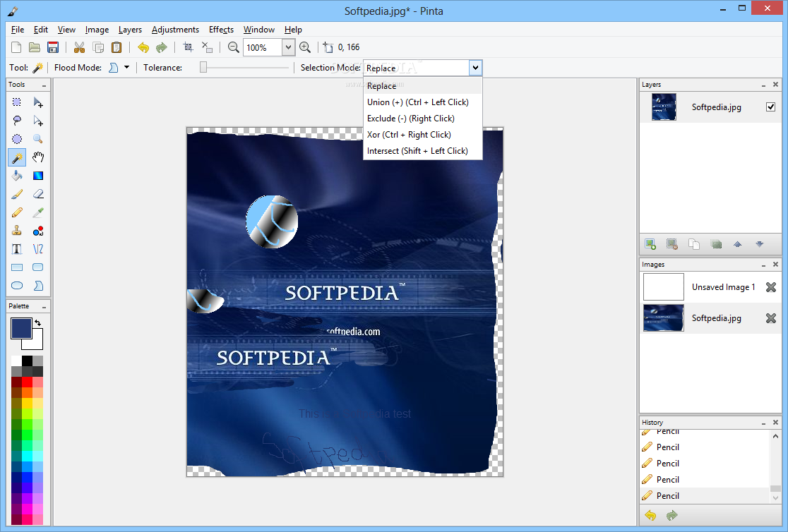
Task: Select Unsaved Image 1 thumbnail
Action: pyautogui.click(x=663, y=287)
